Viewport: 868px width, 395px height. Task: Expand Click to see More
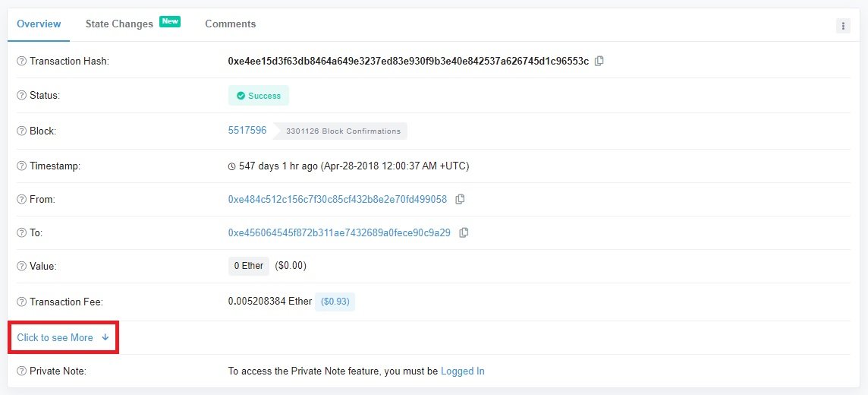point(62,338)
